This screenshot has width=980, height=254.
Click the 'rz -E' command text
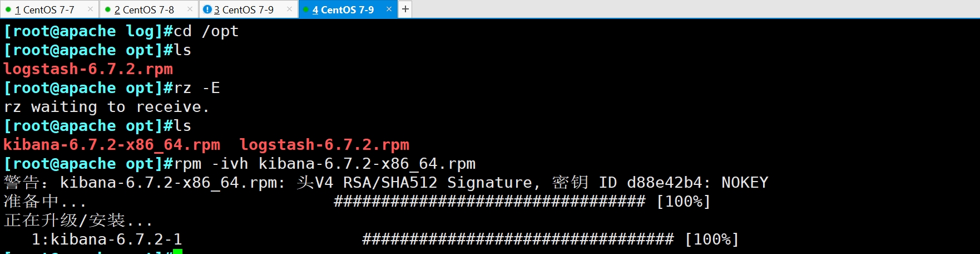(x=197, y=88)
